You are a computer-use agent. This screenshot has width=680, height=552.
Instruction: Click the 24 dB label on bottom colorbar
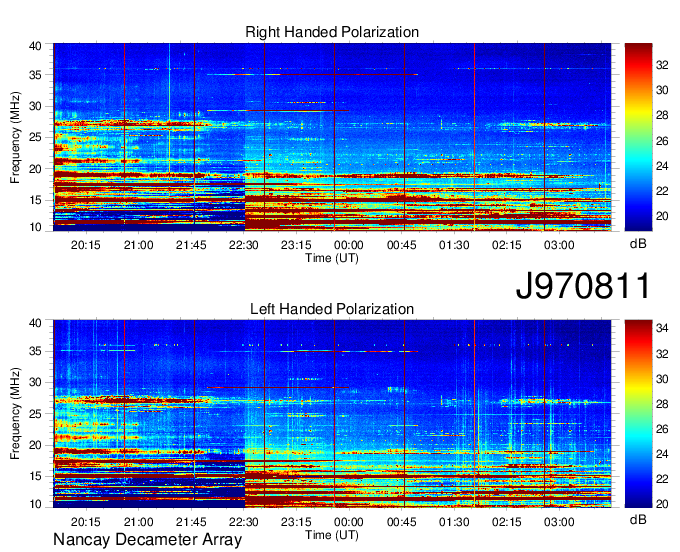662,454
